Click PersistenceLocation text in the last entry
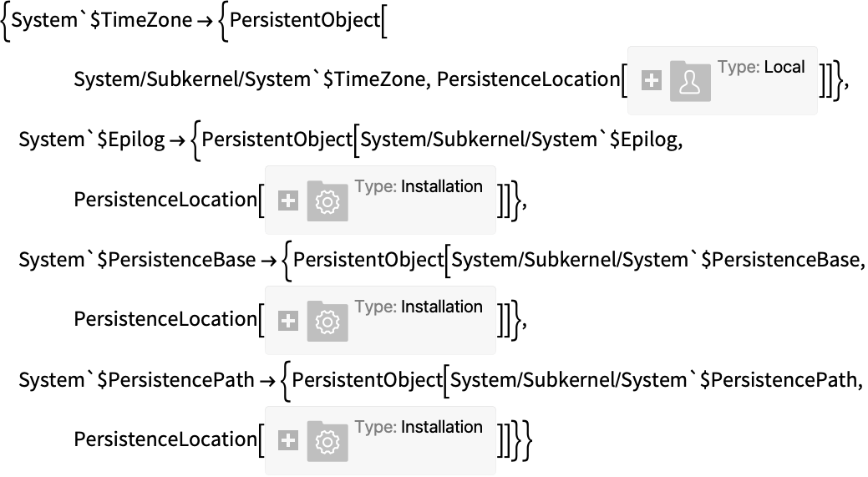The image size is (868, 477). tap(165, 439)
